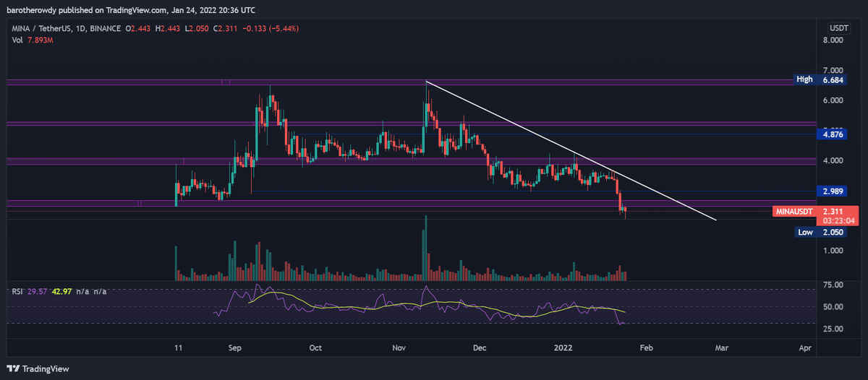This screenshot has width=868, height=380.
Task: Click the Nov label on time axis
Action: (x=399, y=347)
